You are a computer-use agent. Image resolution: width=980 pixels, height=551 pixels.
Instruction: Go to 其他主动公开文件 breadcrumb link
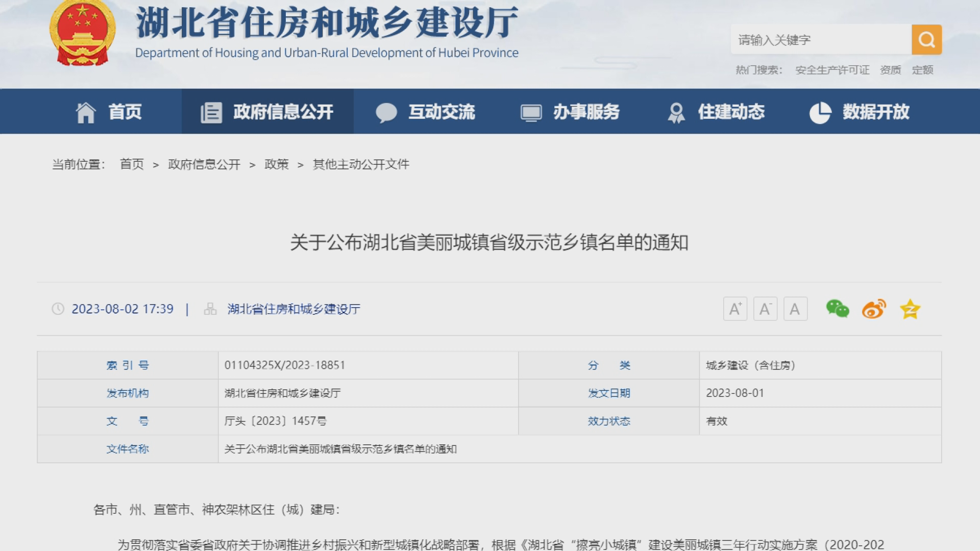361,164
